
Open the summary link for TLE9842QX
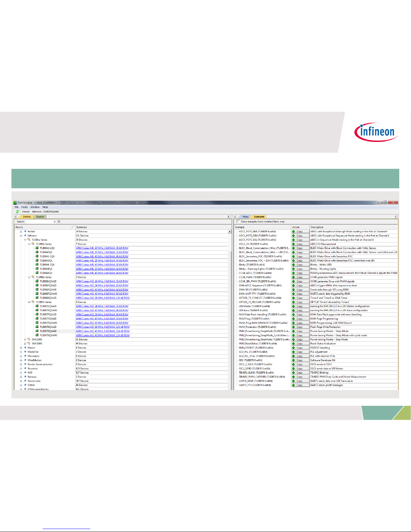coord(102,252)
